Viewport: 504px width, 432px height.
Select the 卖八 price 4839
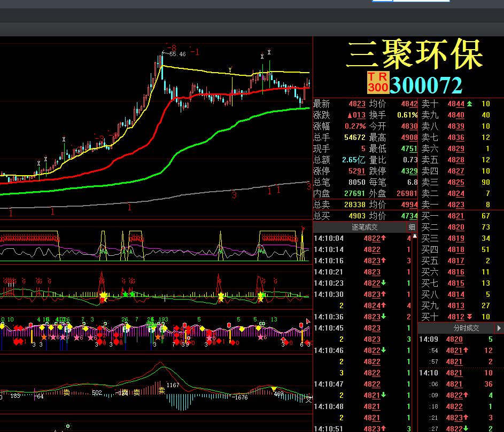point(456,126)
